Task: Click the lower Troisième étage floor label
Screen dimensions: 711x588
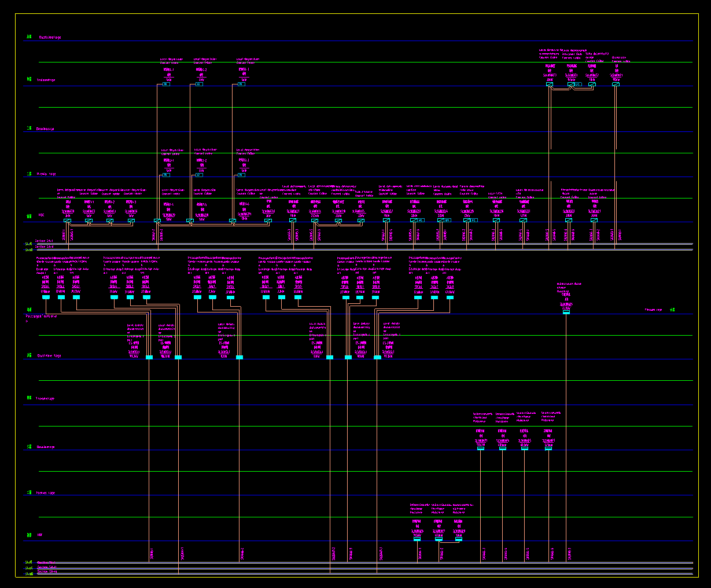Action: pos(45,399)
